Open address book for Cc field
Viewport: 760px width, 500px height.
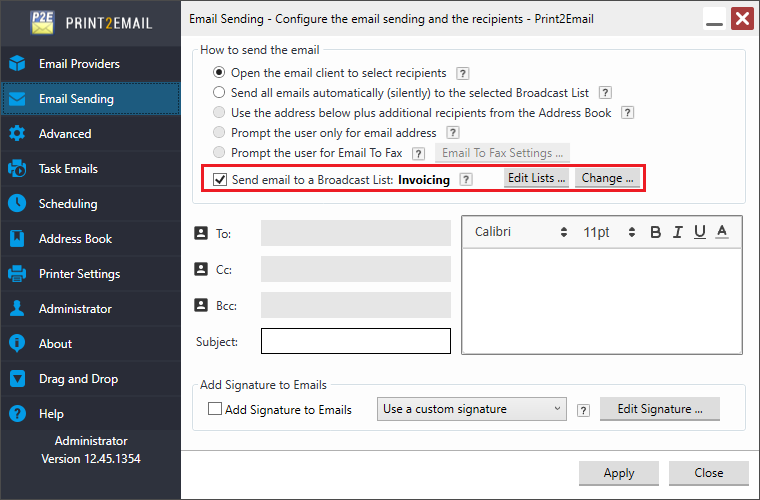tap(201, 269)
